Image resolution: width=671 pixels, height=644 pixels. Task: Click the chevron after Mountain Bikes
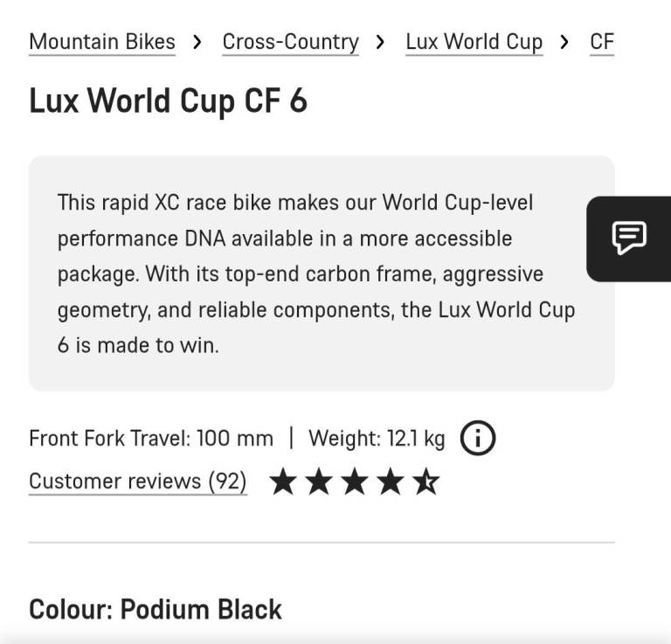pos(198,41)
